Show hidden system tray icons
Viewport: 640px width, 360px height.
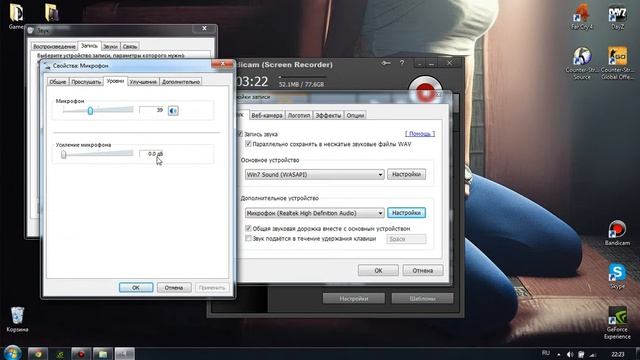[559, 354]
